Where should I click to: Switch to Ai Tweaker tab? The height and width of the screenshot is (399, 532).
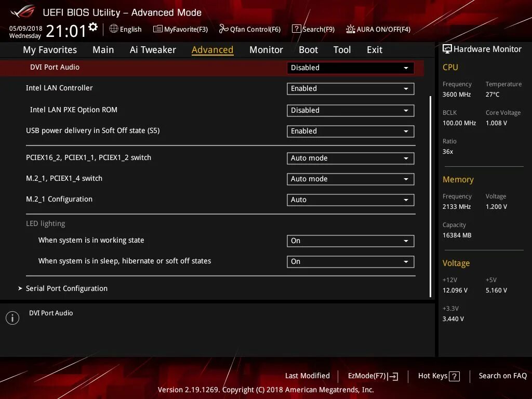click(x=153, y=50)
